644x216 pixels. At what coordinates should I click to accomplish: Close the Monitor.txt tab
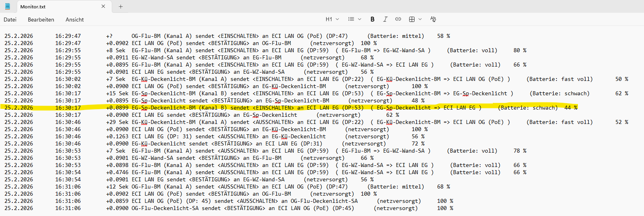[103, 6]
